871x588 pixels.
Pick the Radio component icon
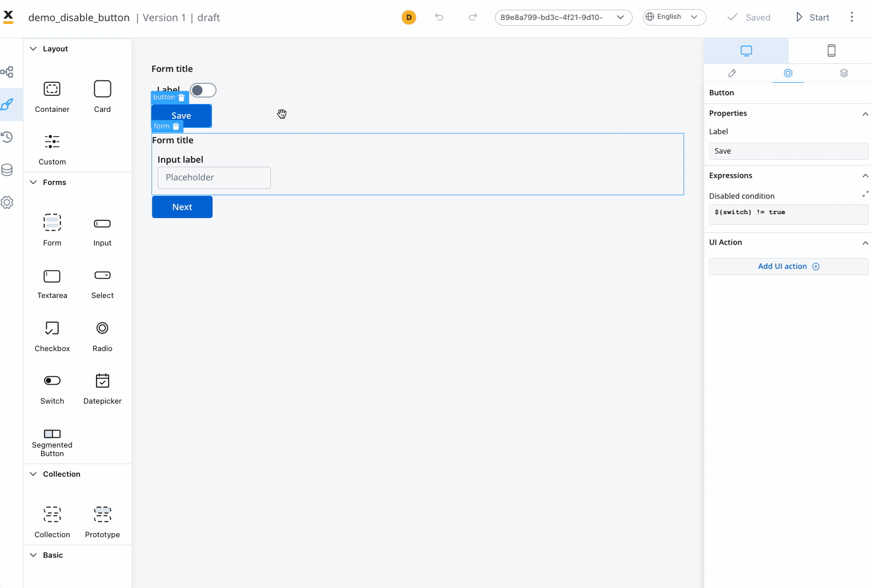[102, 328]
